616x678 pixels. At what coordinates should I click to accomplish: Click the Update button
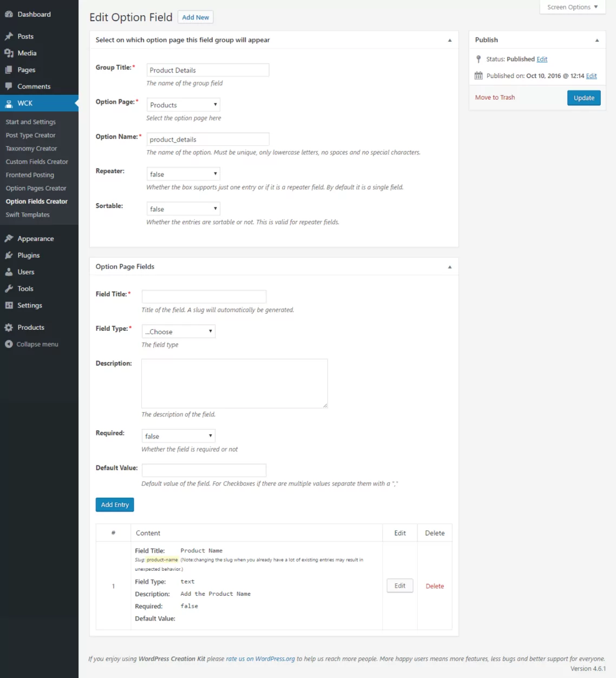(x=584, y=98)
